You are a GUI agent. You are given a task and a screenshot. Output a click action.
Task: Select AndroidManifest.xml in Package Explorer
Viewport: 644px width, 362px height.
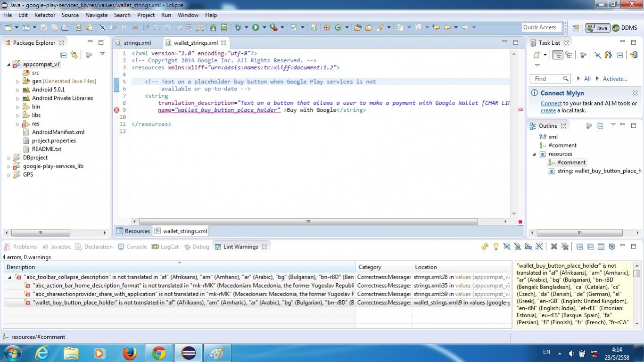click(x=58, y=132)
